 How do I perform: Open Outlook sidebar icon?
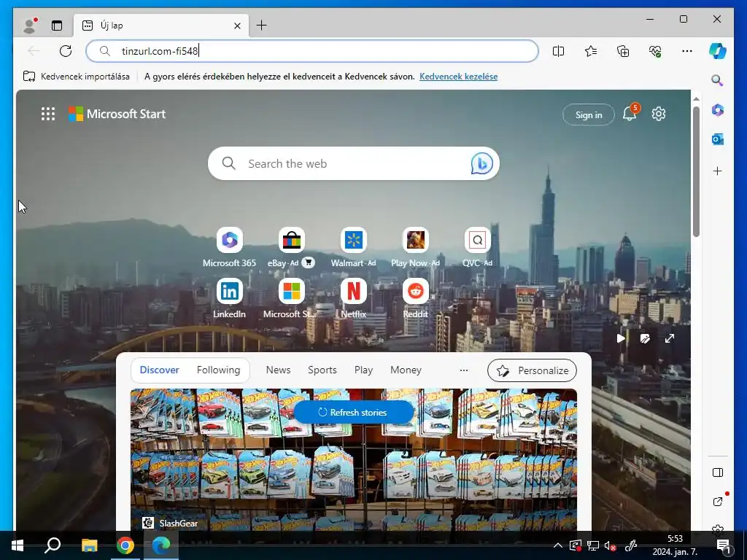click(718, 139)
